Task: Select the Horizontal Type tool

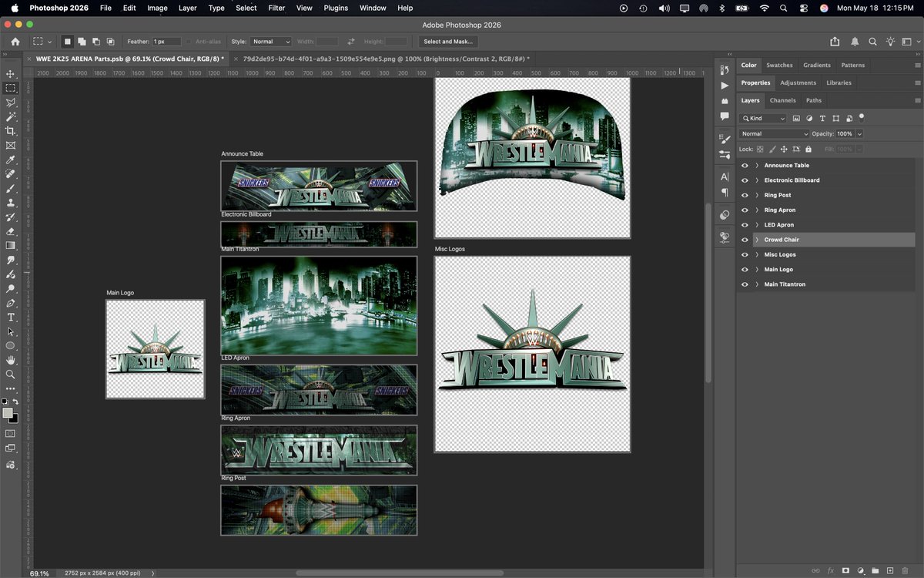Action: tap(11, 317)
